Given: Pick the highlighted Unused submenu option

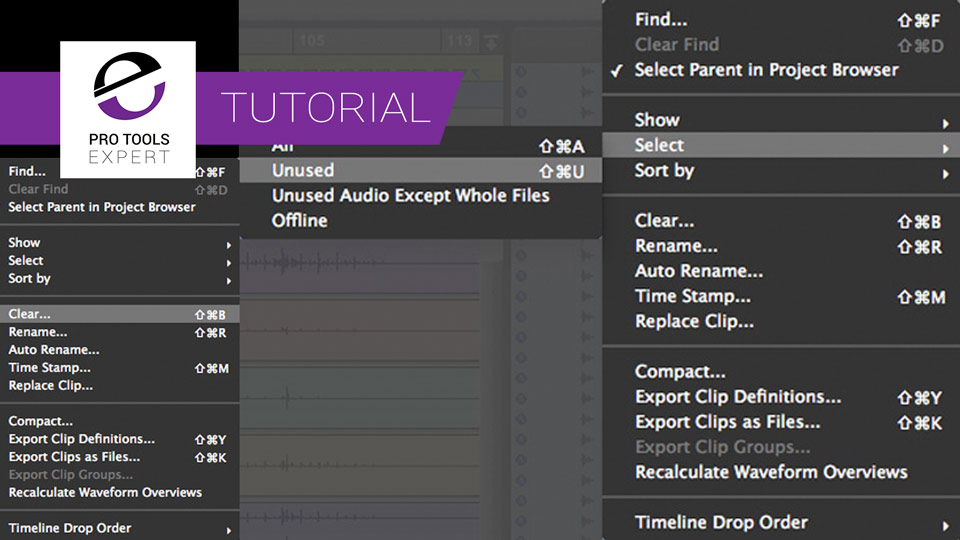Looking at the screenshot, I should [x=421, y=170].
